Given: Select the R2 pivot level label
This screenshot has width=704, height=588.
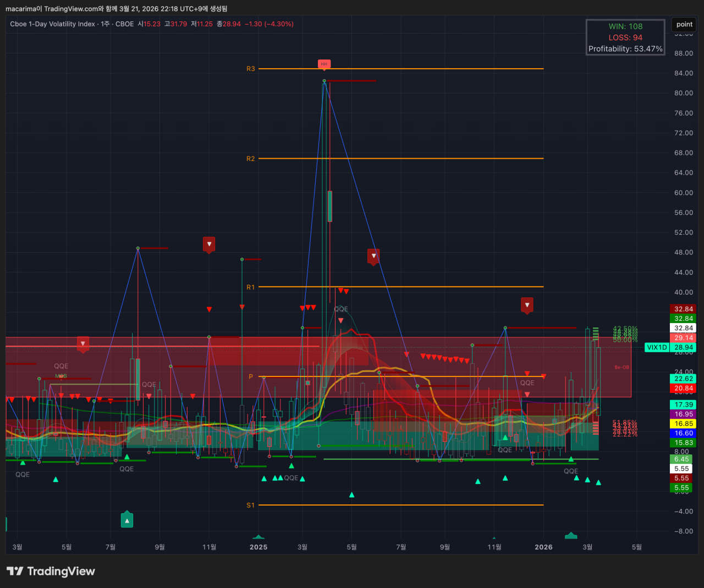Looking at the screenshot, I should click(x=250, y=159).
